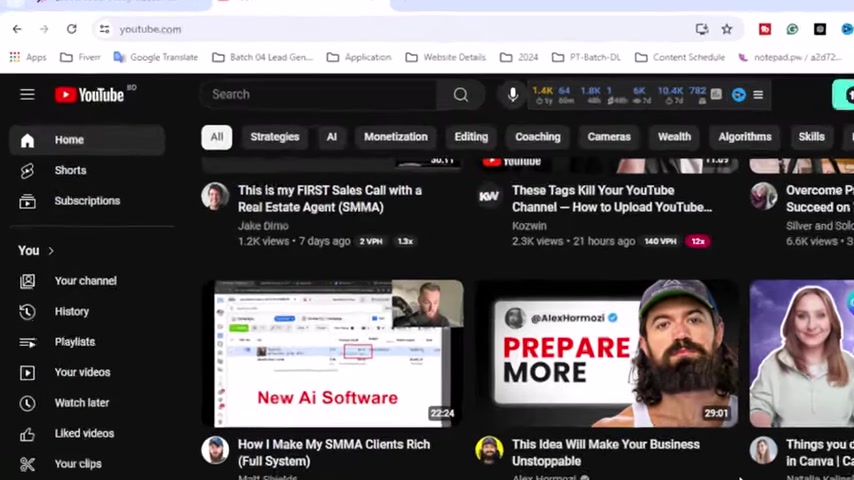Click the 140 VPH badge

[660, 241]
